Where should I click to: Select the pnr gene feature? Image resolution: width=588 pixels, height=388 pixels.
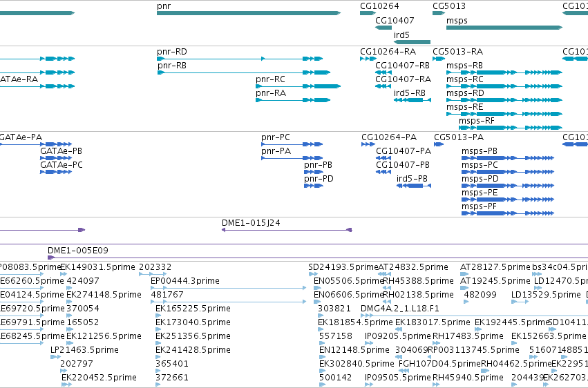coord(249,13)
